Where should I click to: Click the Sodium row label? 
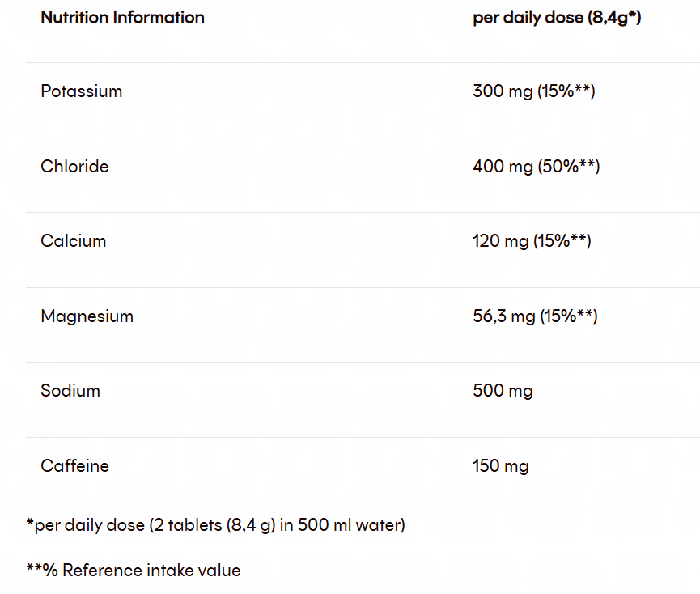point(70,391)
